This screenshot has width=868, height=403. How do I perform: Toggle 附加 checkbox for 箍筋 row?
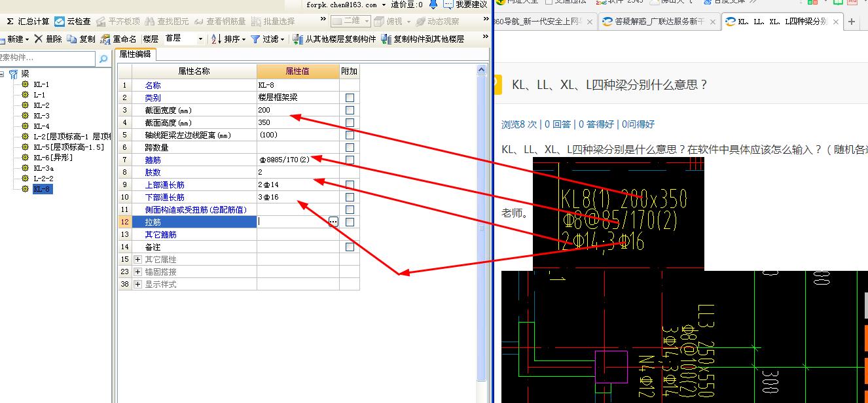point(350,160)
